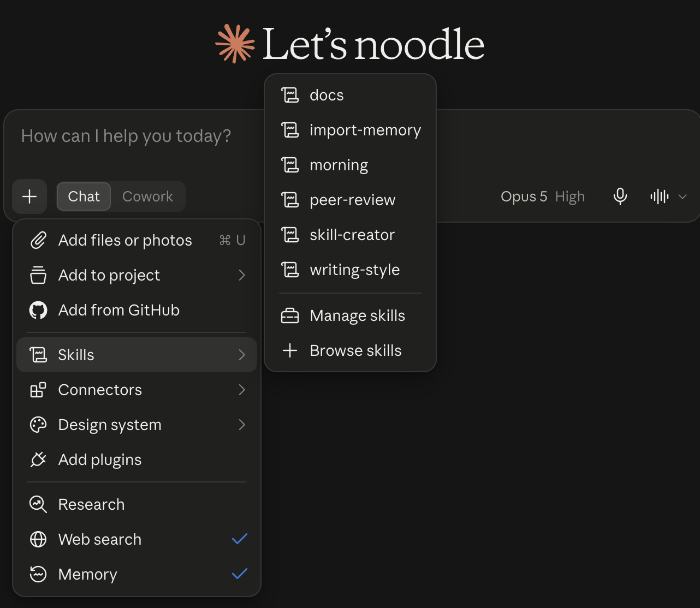Choose the morning skill

[x=350, y=165]
